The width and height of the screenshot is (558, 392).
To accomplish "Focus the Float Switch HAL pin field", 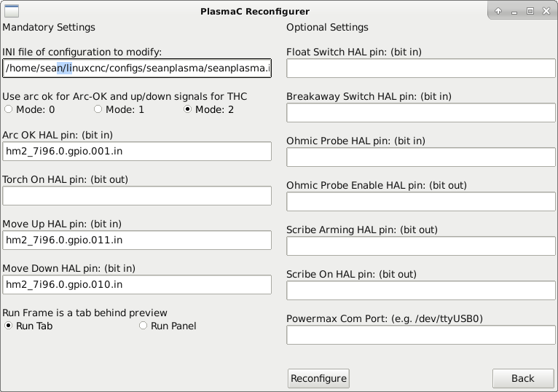I will pyautogui.click(x=420, y=68).
